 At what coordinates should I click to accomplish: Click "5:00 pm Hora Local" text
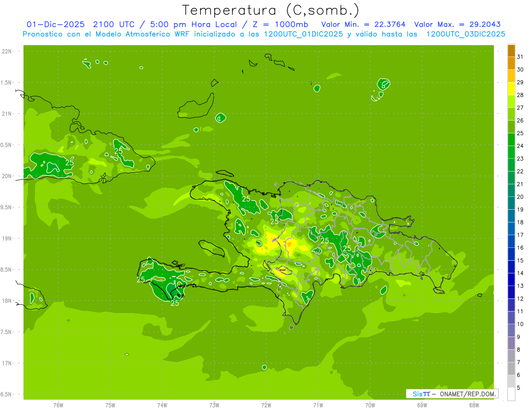[192, 24]
